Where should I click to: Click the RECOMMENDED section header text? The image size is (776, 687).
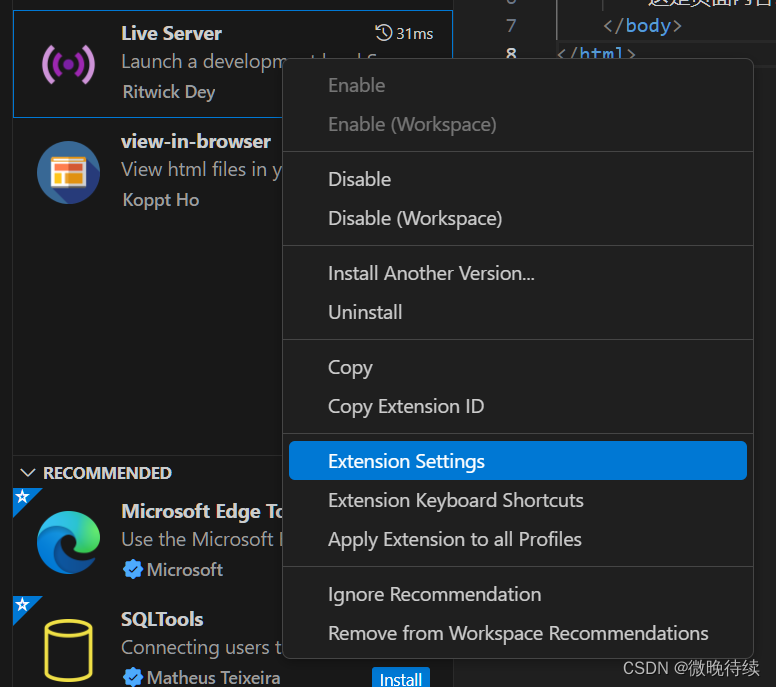(x=107, y=473)
